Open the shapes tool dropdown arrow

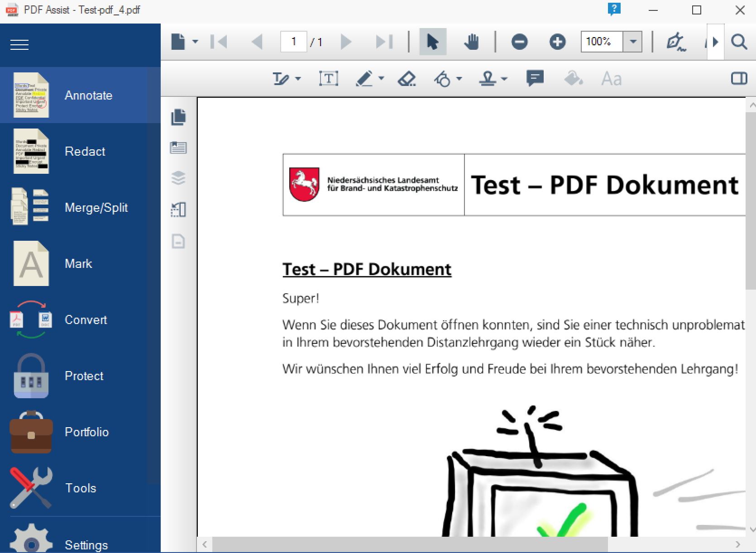459,79
